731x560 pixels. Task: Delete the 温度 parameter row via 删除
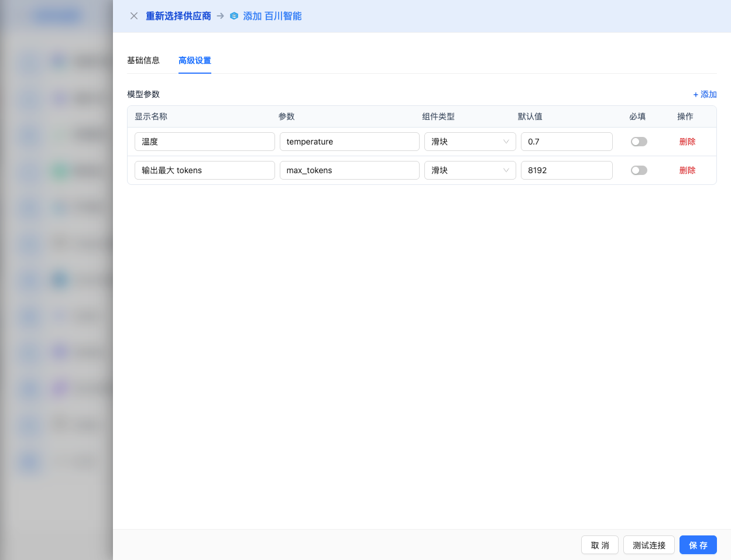tap(687, 142)
